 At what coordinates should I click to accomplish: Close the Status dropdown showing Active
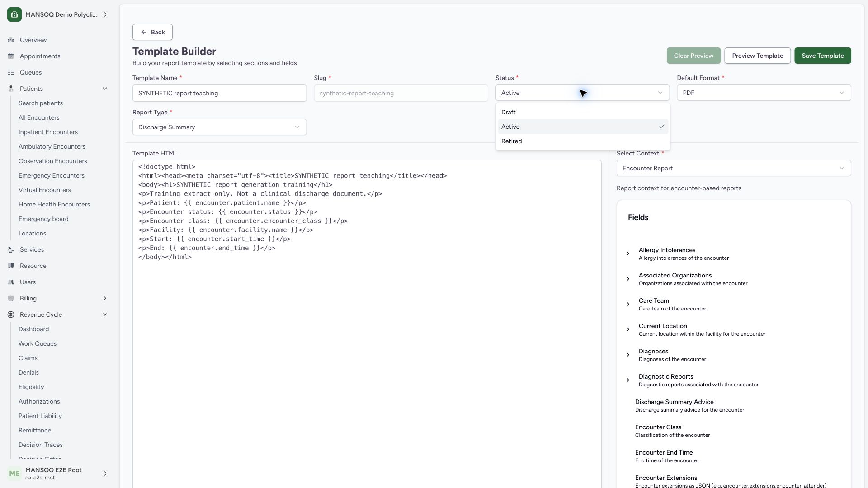pos(582,93)
